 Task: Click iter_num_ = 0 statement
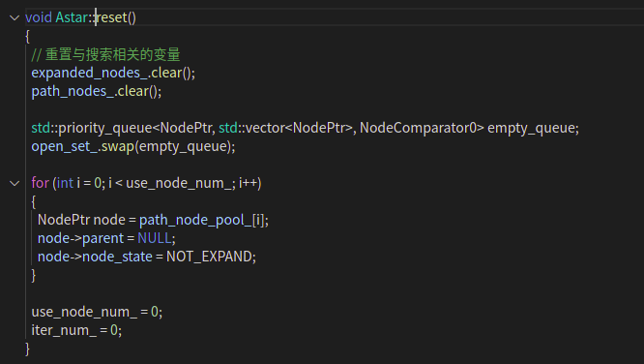(76, 330)
